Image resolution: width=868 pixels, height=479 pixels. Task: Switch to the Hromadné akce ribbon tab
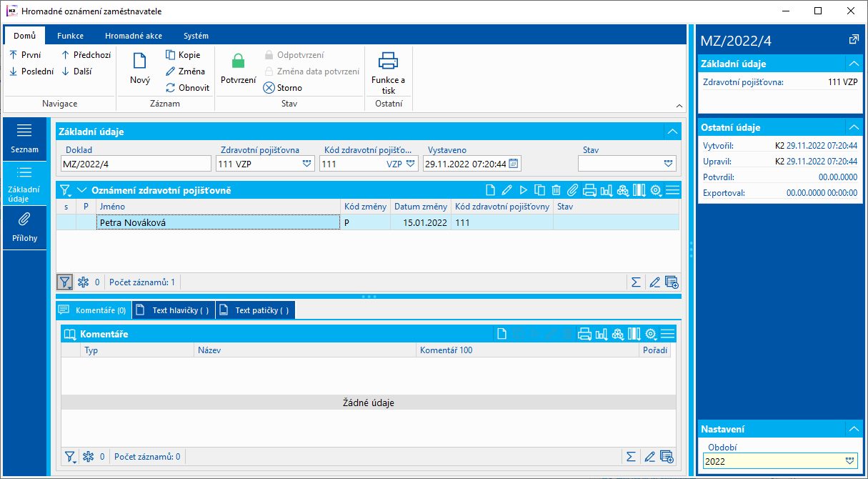pyautogui.click(x=133, y=36)
